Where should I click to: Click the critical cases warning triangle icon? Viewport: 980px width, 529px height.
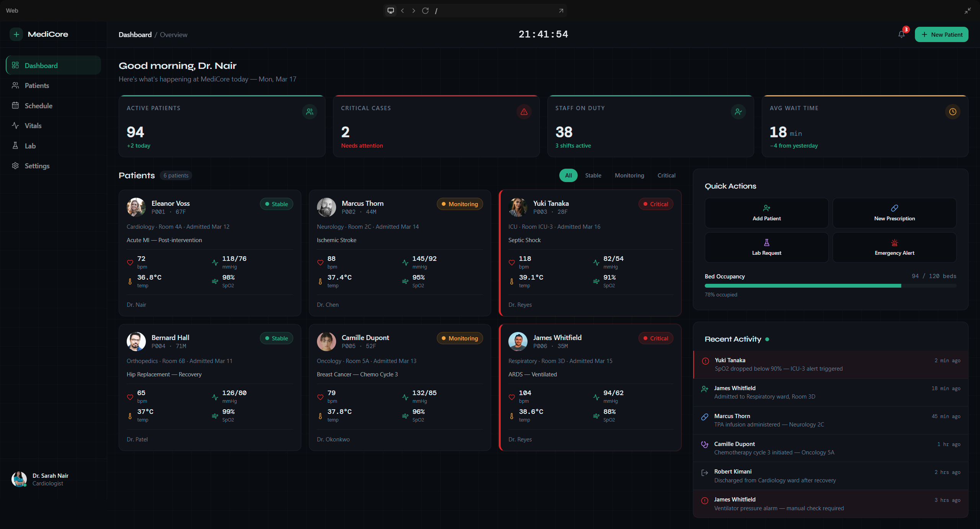point(524,112)
